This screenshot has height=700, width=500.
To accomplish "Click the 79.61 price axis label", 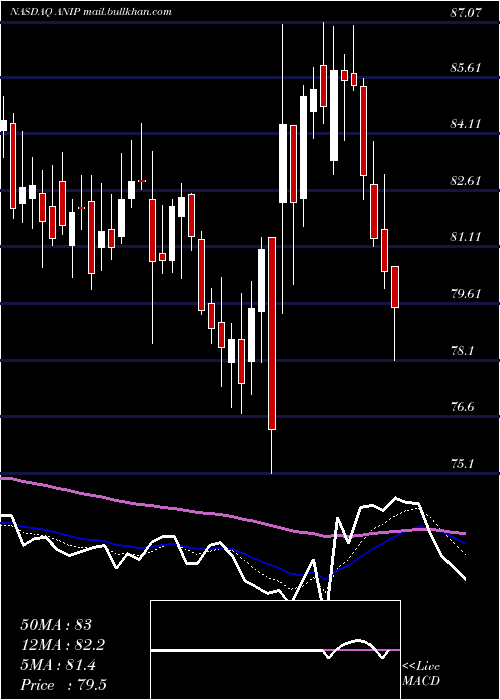I will pyautogui.click(x=467, y=294).
